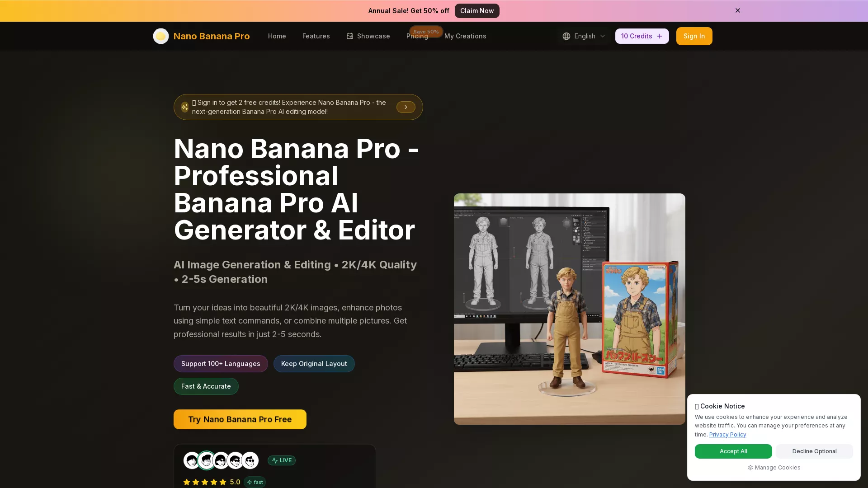Click the Annual Sale banner text
Image resolution: width=868 pixels, height=488 pixels.
click(409, 11)
